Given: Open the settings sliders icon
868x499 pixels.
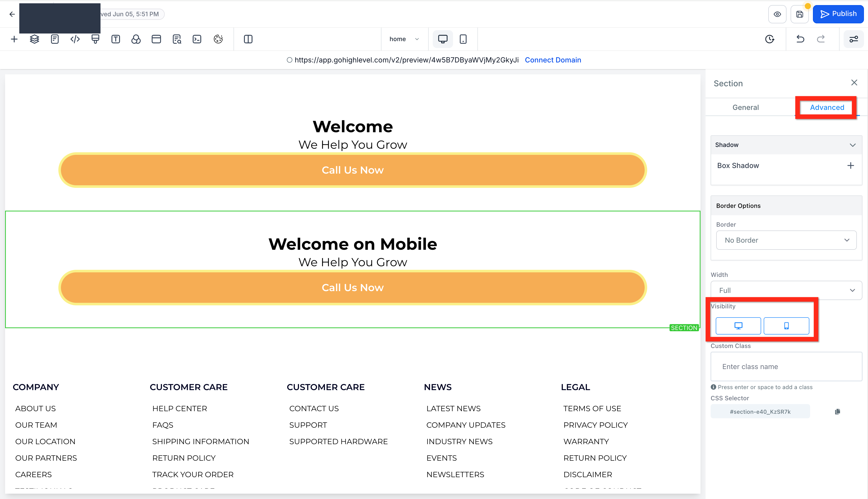Looking at the screenshot, I should pos(853,39).
